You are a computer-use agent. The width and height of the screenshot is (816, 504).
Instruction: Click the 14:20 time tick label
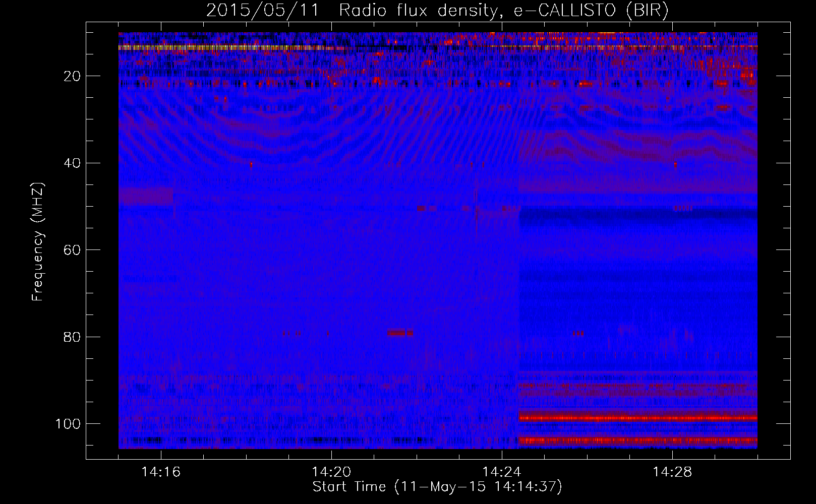(x=331, y=472)
